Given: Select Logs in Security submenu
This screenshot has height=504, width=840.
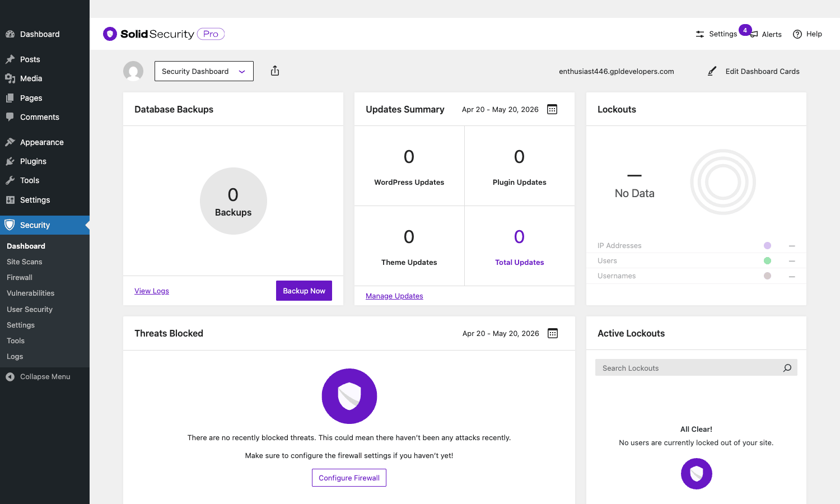Looking at the screenshot, I should click(x=15, y=356).
